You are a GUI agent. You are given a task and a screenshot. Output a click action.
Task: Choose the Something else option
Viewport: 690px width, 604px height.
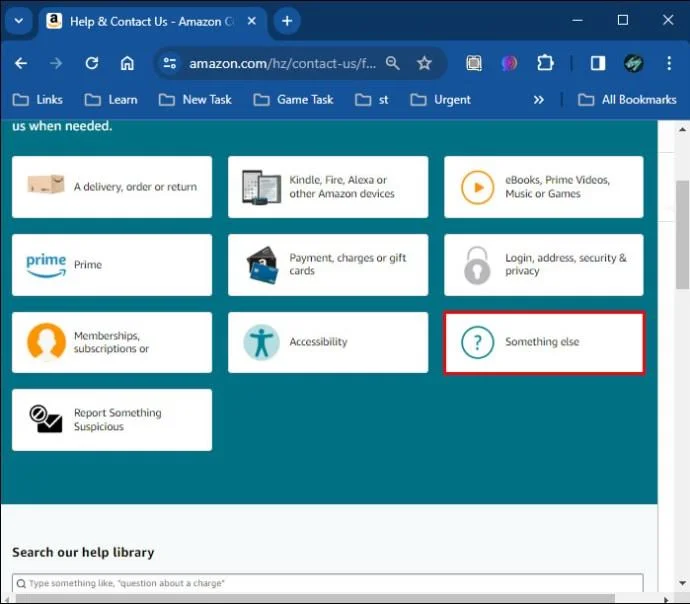(x=544, y=342)
